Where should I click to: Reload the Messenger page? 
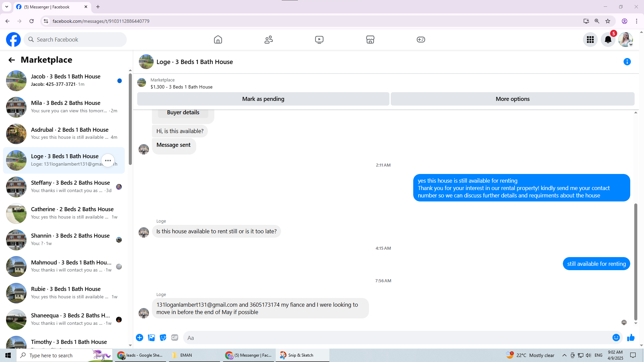[x=32, y=21]
